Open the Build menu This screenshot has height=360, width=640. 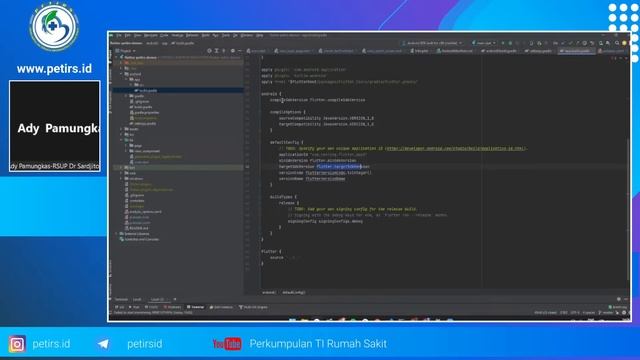[205, 36]
